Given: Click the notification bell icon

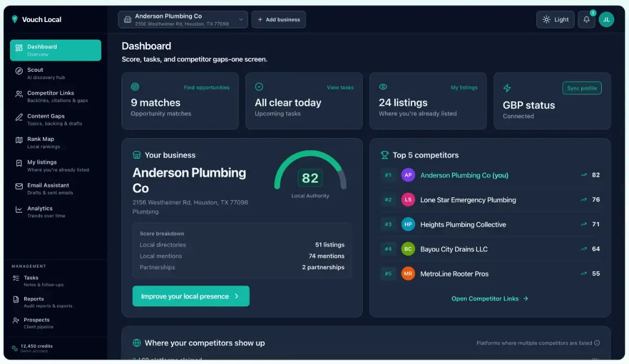Looking at the screenshot, I should point(587,19).
